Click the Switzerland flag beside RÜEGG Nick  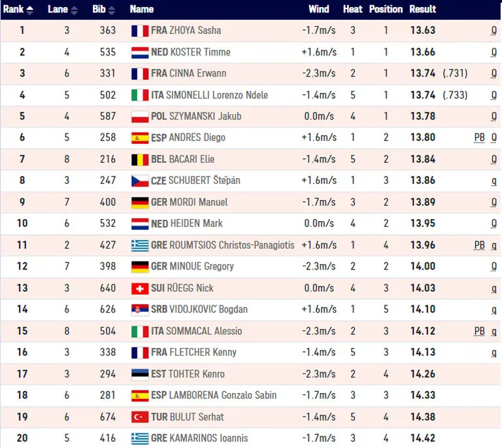tap(140, 288)
